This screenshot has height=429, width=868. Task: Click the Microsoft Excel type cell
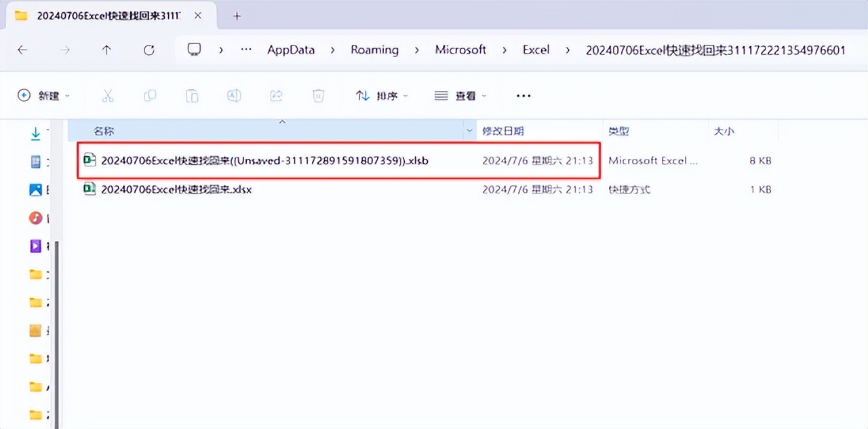653,161
